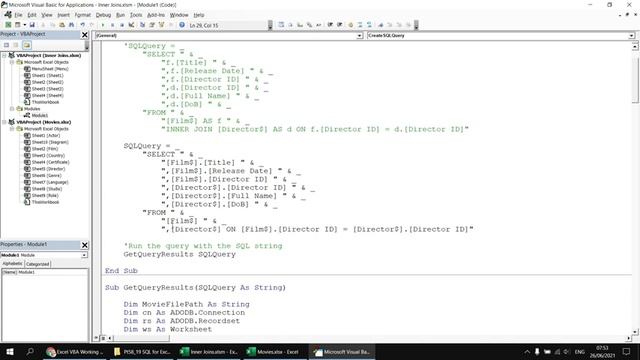
Task: Select Sheet5 (Director) in the project tree
Action: pos(48,169)
